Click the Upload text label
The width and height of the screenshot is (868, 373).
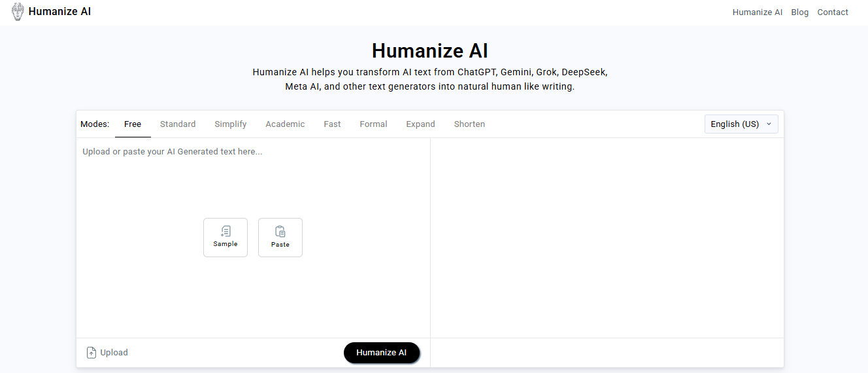point(114,353)
